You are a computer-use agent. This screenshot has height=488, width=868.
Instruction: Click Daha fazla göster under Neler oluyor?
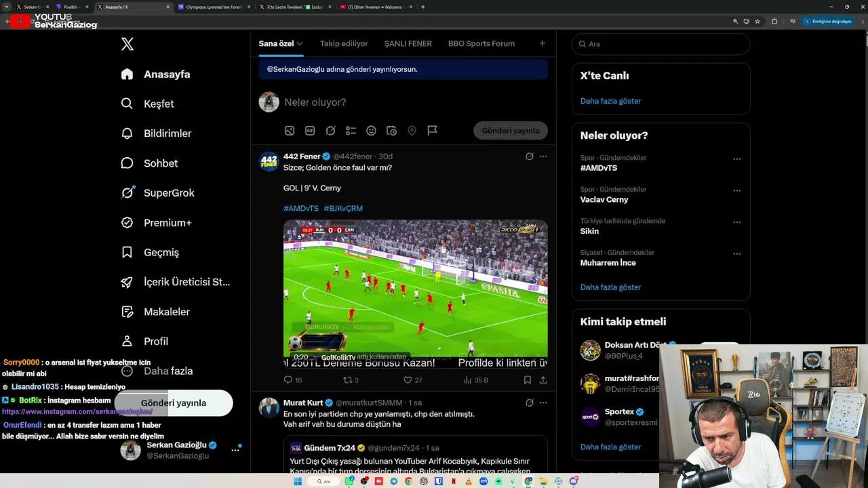pos(610,287)
